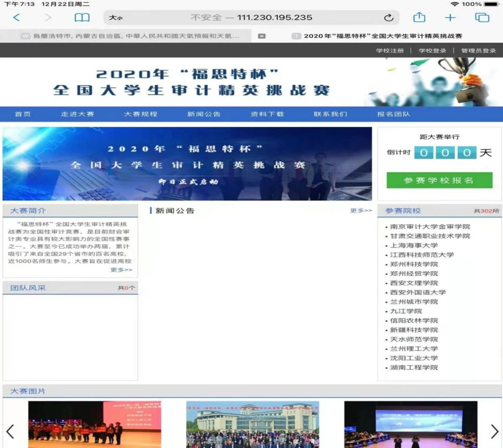The width and height of the screenshot is (503, 448).
Task: Go back with Safari back arrow
Action: tap(17, 18)
